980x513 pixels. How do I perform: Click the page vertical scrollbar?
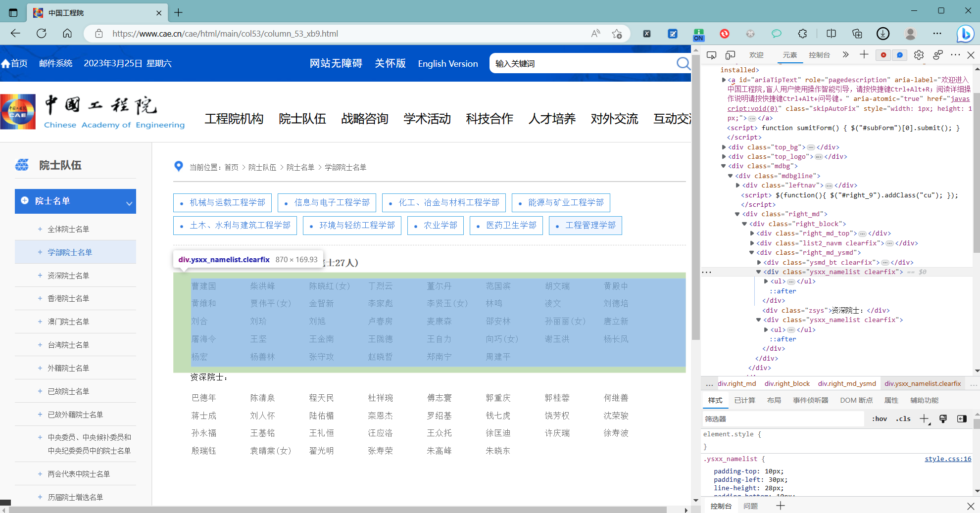coord(695,198)
